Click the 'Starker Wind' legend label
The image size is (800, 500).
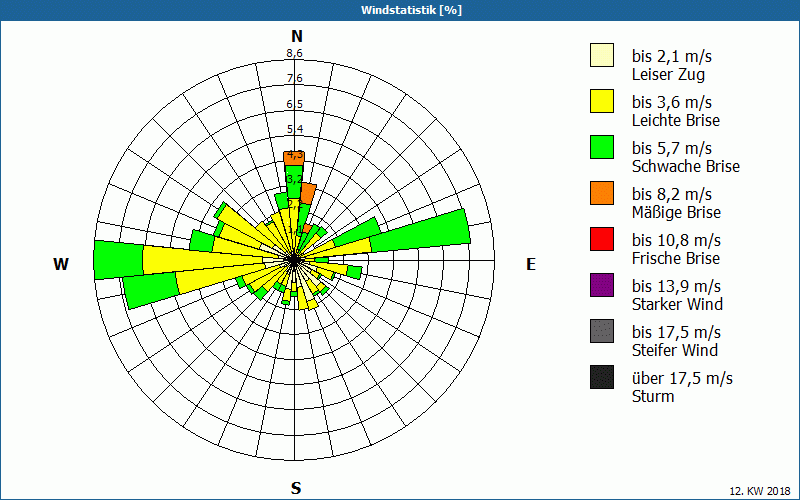tap(677, 304)
